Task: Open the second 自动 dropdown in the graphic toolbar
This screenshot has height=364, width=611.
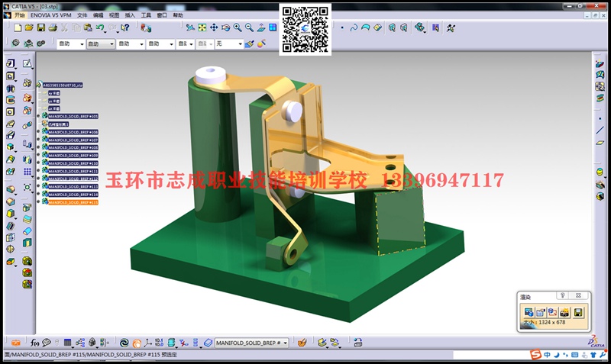Action: [x=101, y=44]
